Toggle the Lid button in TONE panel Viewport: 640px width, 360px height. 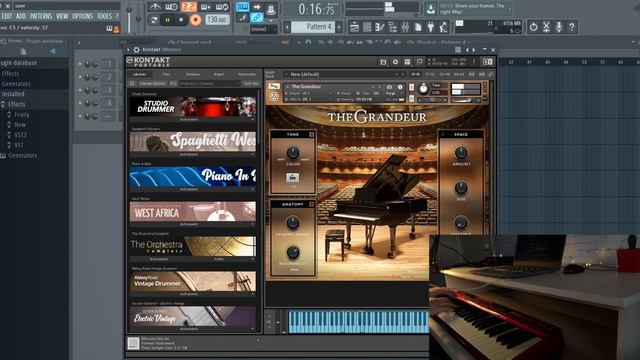click(292, 178)
